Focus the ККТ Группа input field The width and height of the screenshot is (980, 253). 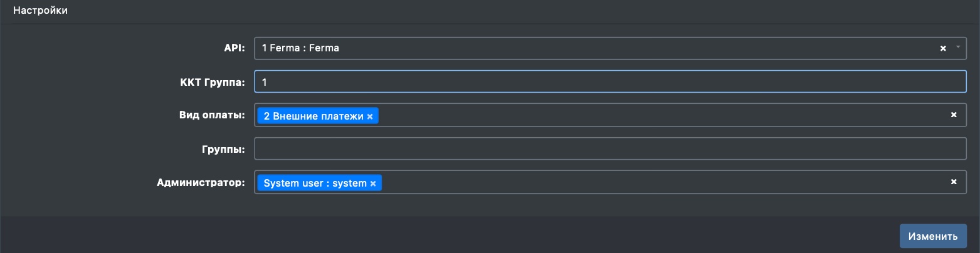610,81
